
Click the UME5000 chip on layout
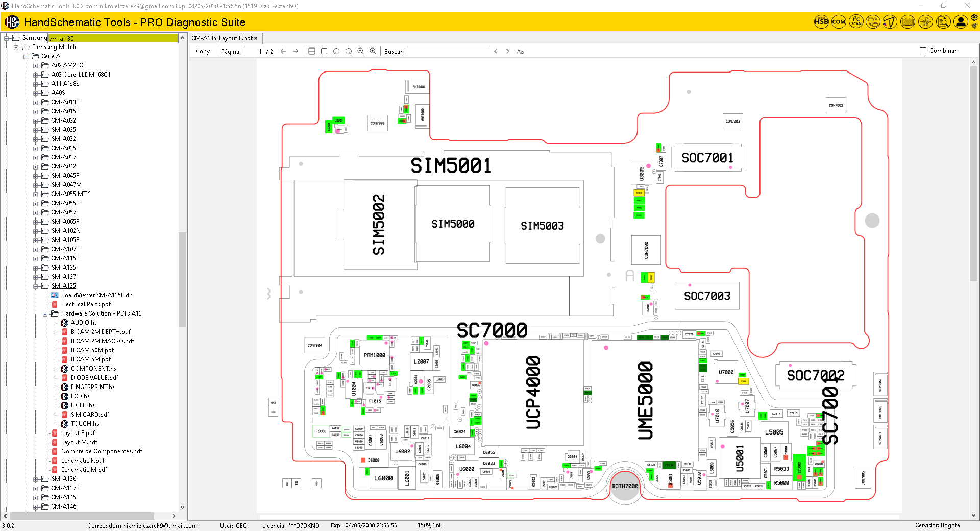(x=645, y=400)
